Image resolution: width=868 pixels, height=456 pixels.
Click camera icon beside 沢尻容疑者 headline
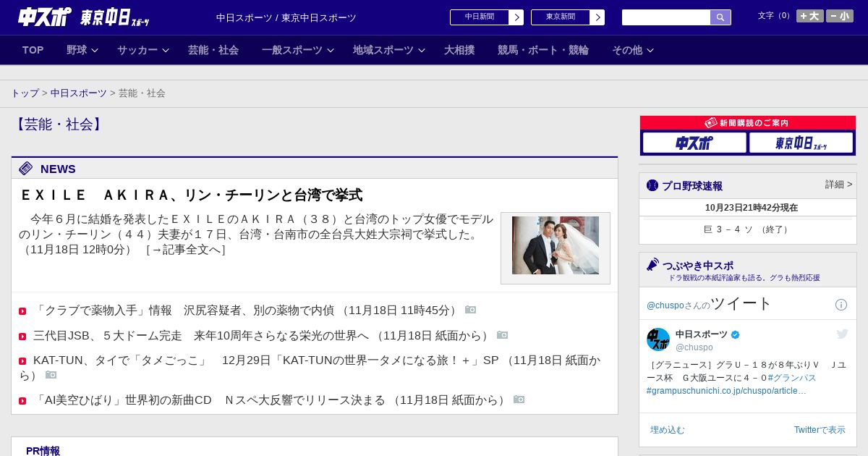[x=471, y=310]
